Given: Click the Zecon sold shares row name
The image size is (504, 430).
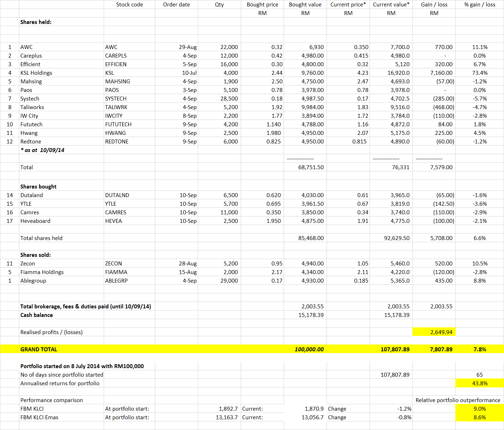Looking at the screenshot, I should (62, 264).
